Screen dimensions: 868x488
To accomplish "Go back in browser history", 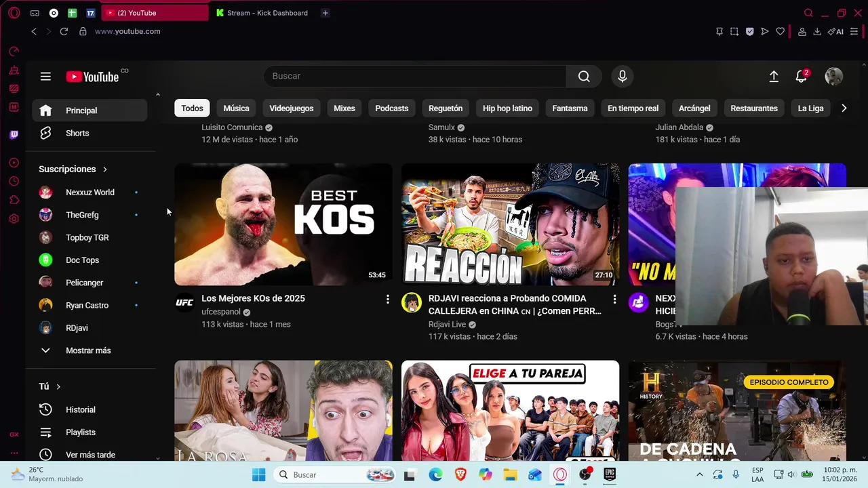I will (x=34, y=31).
